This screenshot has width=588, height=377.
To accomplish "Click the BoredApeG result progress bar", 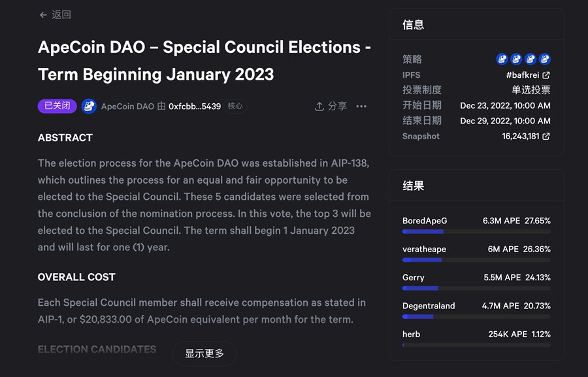I will (476, 231).
